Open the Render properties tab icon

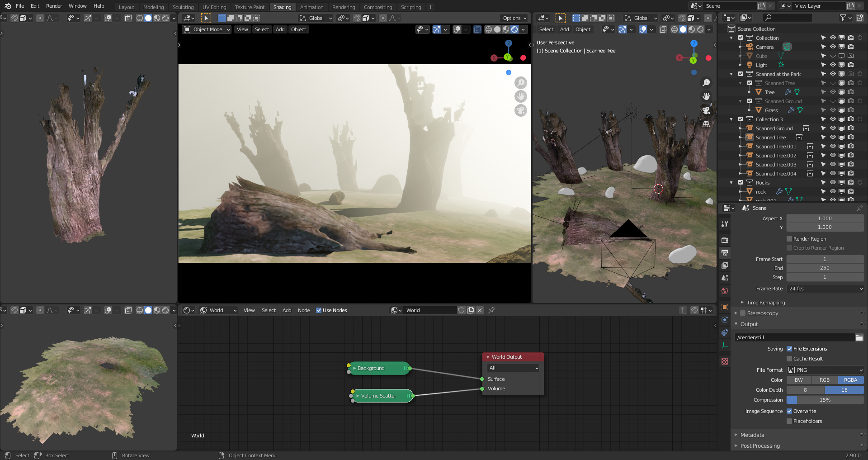click(x=725, y=240)
